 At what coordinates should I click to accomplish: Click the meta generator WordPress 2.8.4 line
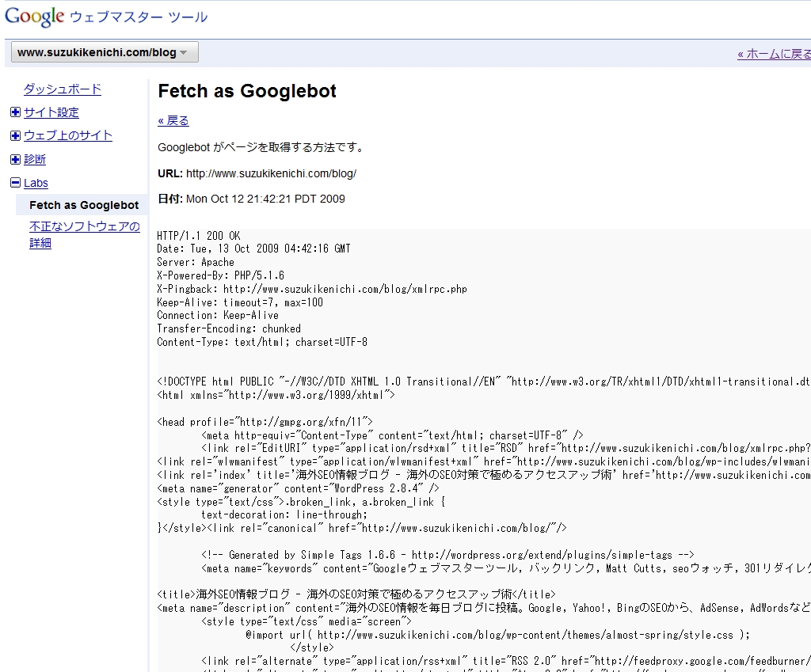pyautogui.click(x=298, y=488)
